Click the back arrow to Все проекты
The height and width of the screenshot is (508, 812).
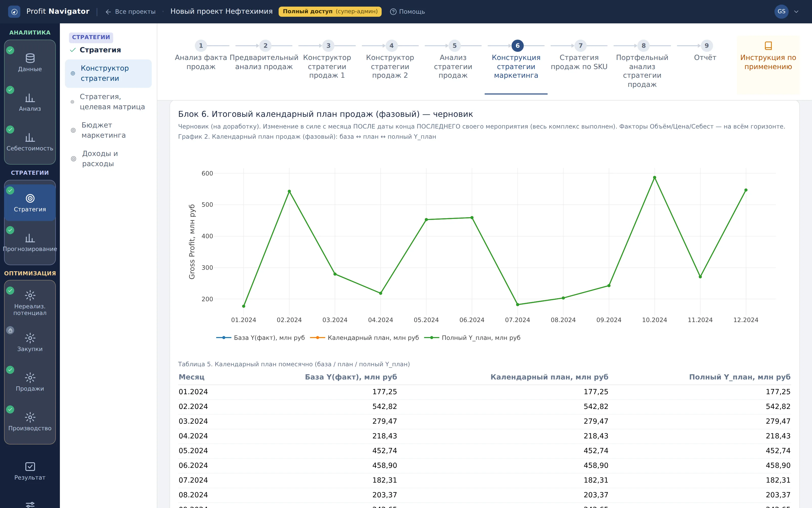(108, 12)
